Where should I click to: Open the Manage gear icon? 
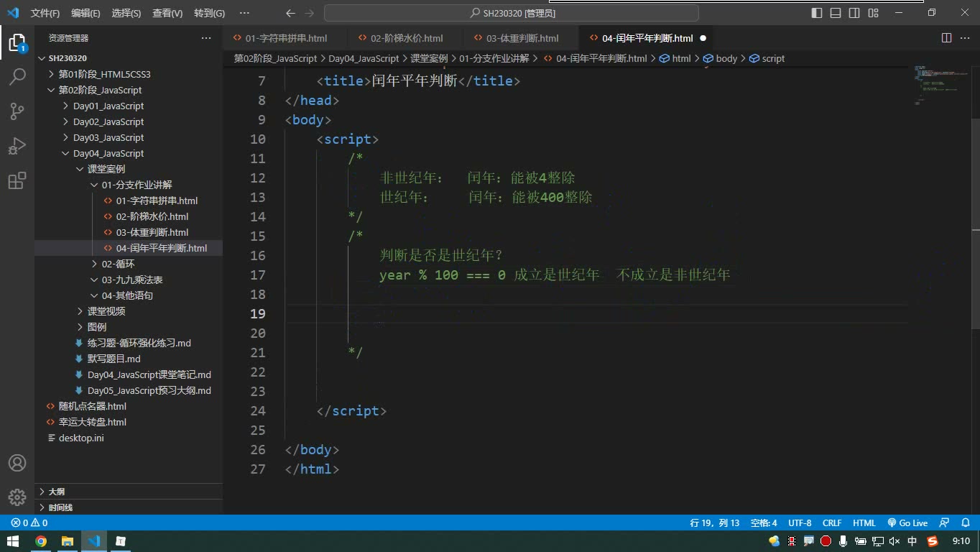(17, 497)
